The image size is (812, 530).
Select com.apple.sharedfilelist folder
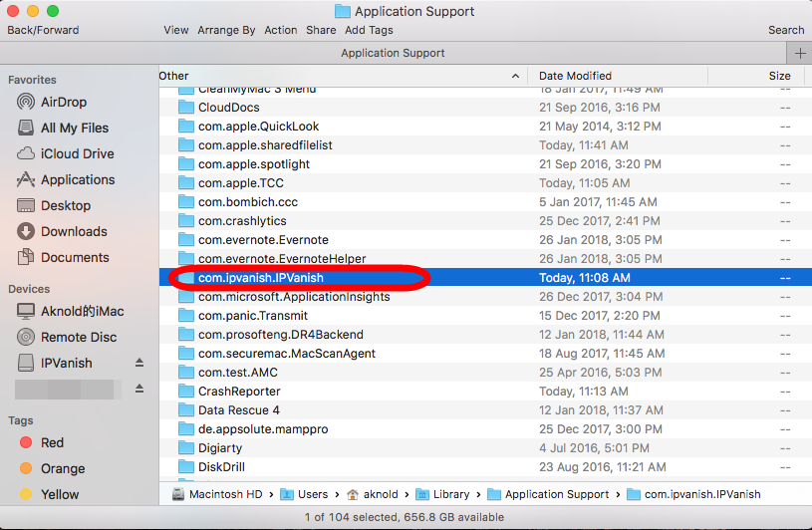tap(265, 145)
